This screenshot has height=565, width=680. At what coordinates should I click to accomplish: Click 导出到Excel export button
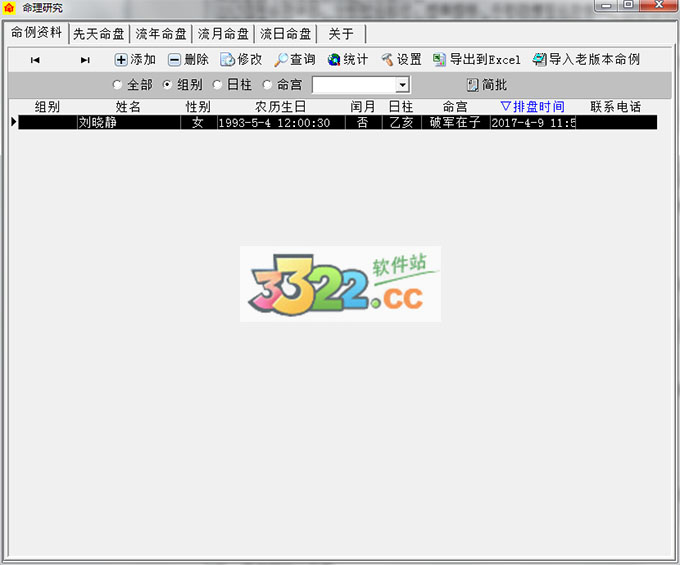click(x=477, y=59)
